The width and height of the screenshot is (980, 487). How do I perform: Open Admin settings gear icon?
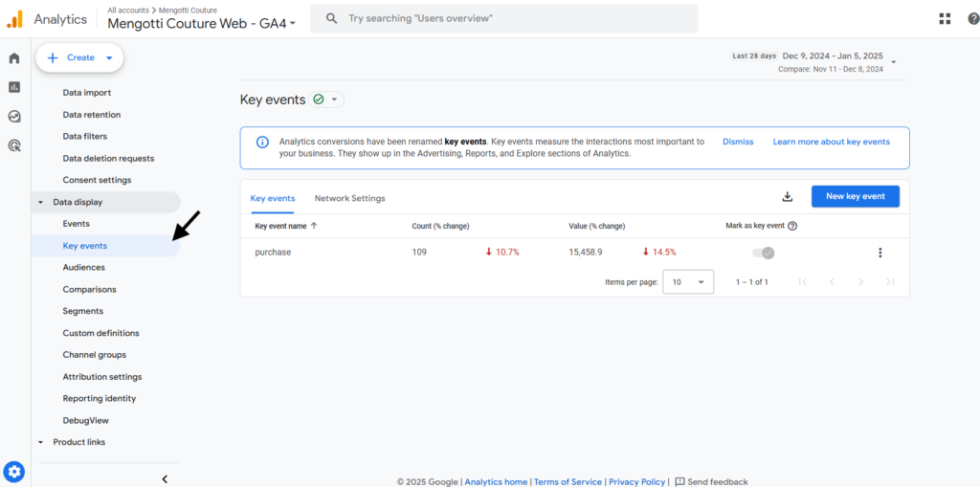click(x=14, y=472)
